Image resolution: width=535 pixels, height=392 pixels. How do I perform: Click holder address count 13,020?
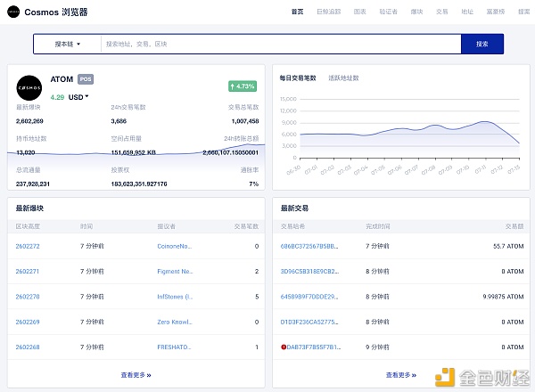point(25,152)
